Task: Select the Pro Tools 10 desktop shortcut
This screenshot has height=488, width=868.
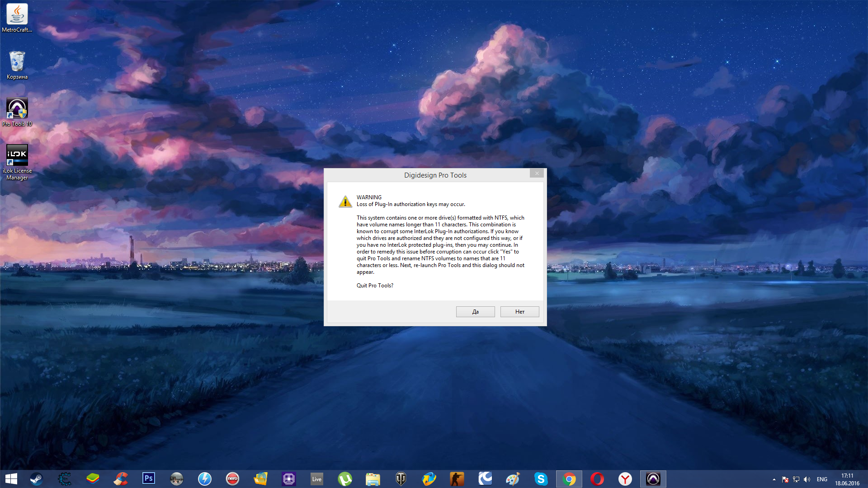Action: (x=17, y=112)
